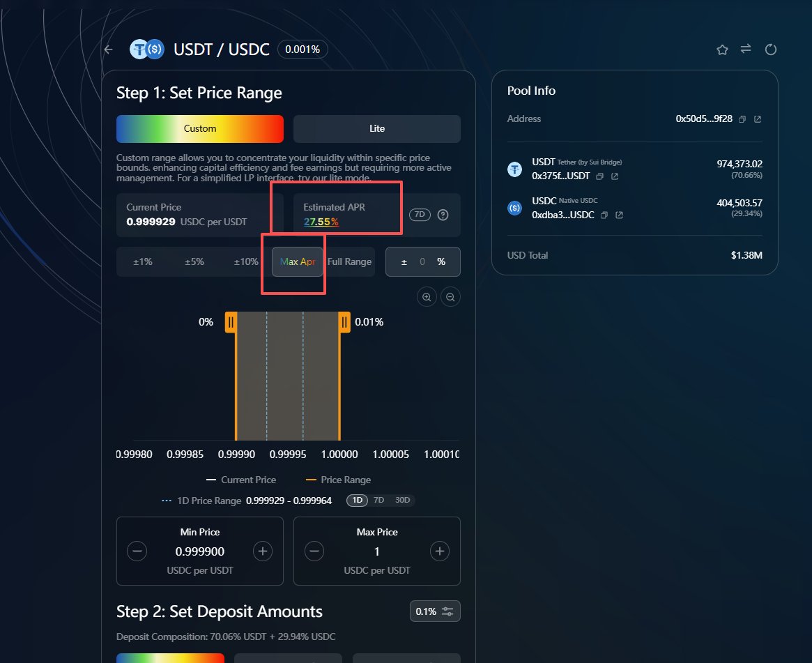812x663 pixels.
Task: Click the custom ± percent input field
Action: (x=423, y=261)
